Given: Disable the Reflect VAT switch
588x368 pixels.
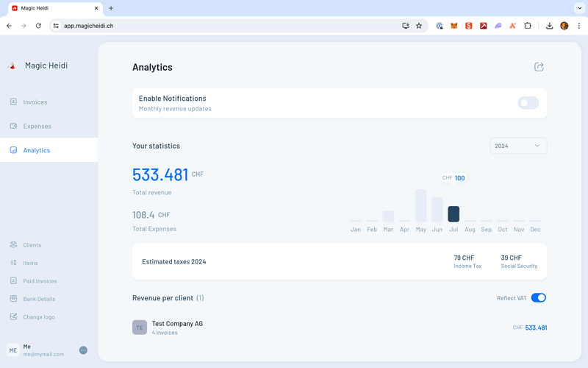Looking at the screenshot, I should 538,298.
